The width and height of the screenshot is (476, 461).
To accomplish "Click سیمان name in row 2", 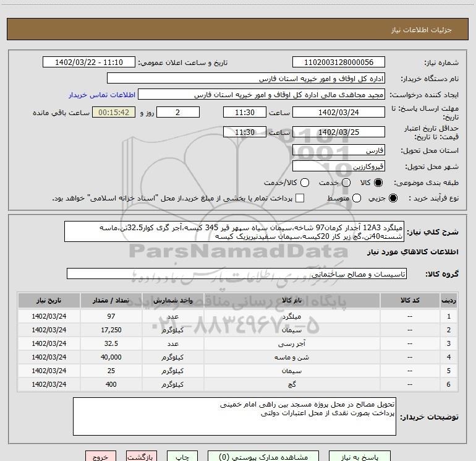I will pyautogui.click(x=292, y=330).
